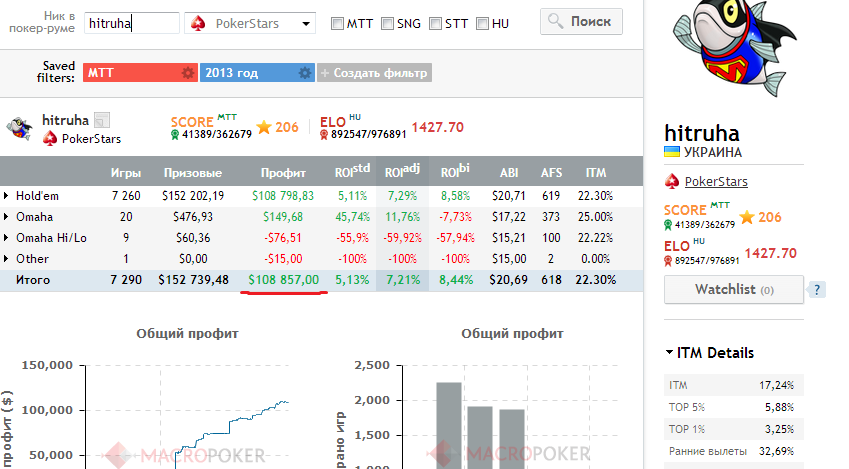Click the magnifier icon in Поиск button
This screenshot has height=469, width=849.
point(556,21)
